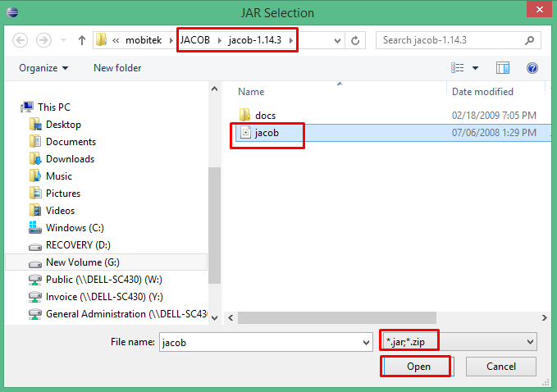This screenshot has width=557, height=392.
Task: Click the Back navigation arrow
Action: (21, 40)
